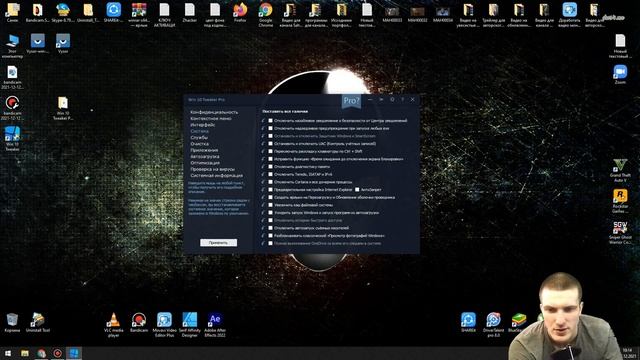Enable the Teredo, ISATAP and IPv6 disable option
The width and height of the screenshot is (640, 360).
tap(270, 174)
